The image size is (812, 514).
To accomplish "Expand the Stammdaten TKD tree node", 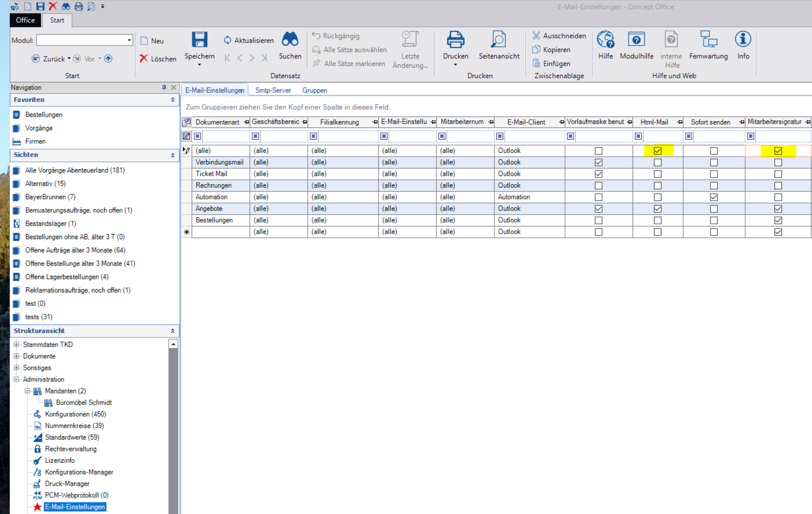I will (17, 344).
